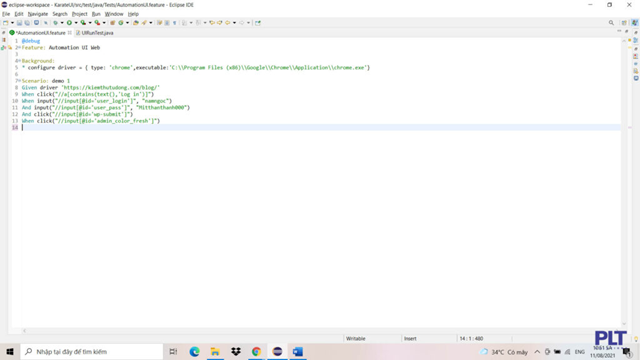
Task: Expand the Debug configurations dropdown
Action: [62, 23]
